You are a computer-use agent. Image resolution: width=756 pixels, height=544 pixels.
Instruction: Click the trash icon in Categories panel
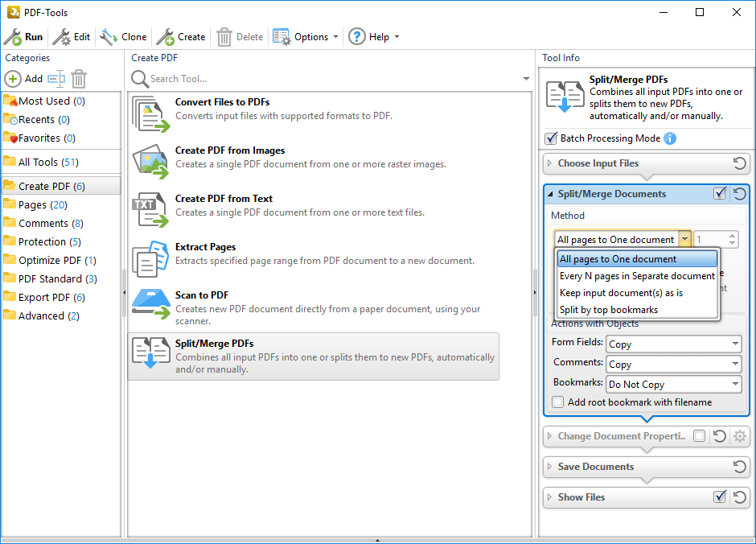pos(79,79)
